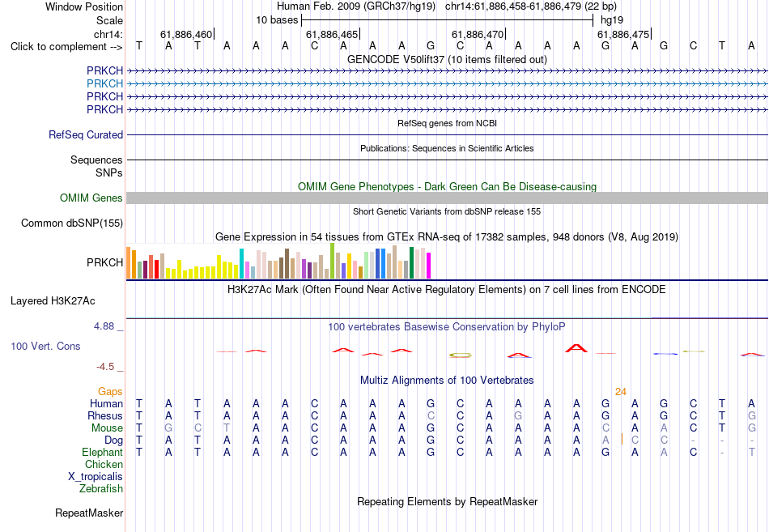Screen dimensions: 769x532
Task: Click the orange insertion tick in Dog row
Action: [x=622, y=439]
